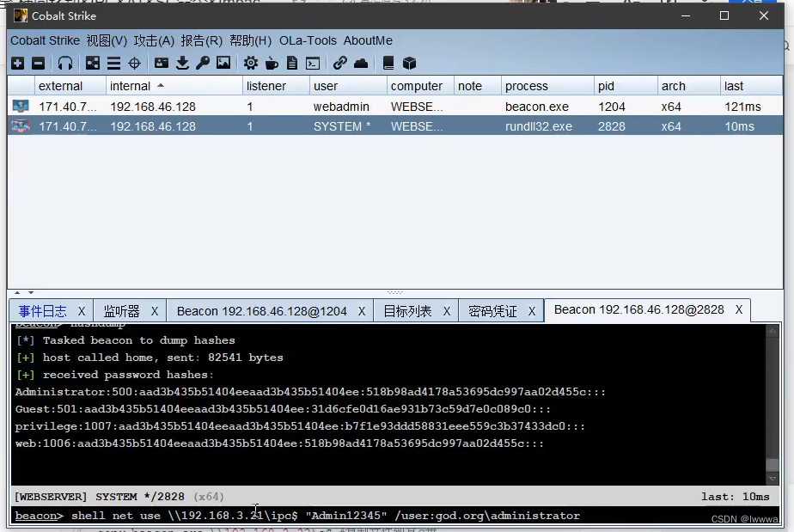The image size is (794, 532).
Task: Open the OLa-Tools menu
Action: click(308, 40)
